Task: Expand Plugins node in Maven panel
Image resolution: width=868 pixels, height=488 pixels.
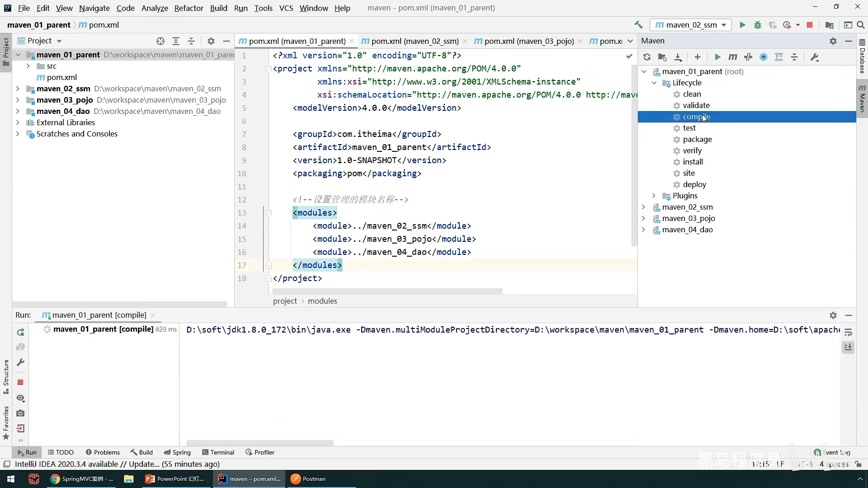Action: click(654, 196)
